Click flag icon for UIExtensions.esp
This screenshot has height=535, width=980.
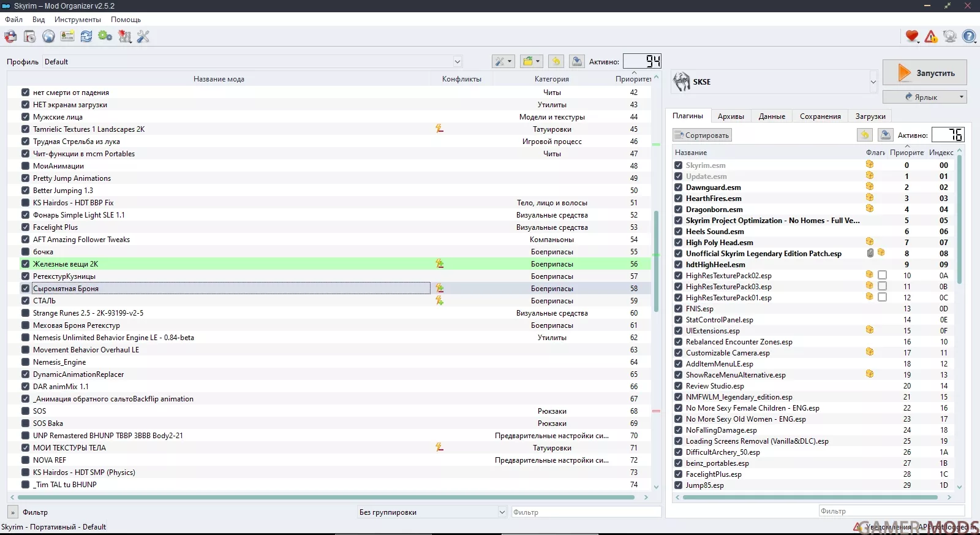[x=869, y=330]
